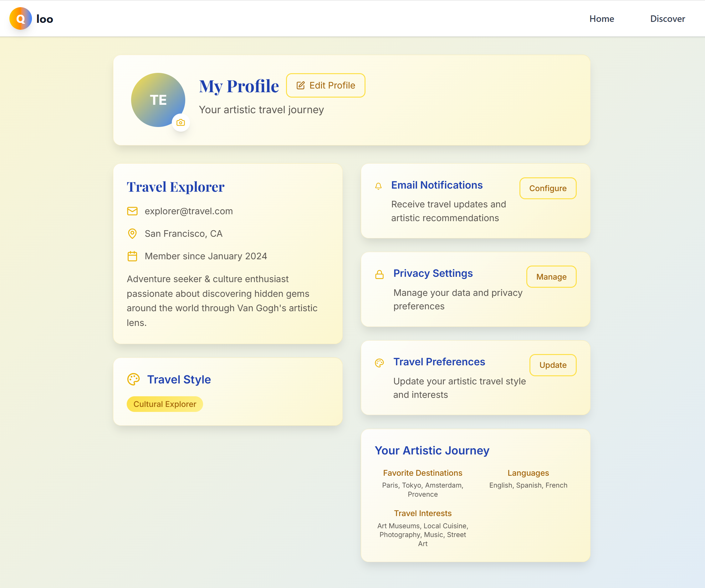Configure email notifications
The image size is (705, 588).
[548, 188]
